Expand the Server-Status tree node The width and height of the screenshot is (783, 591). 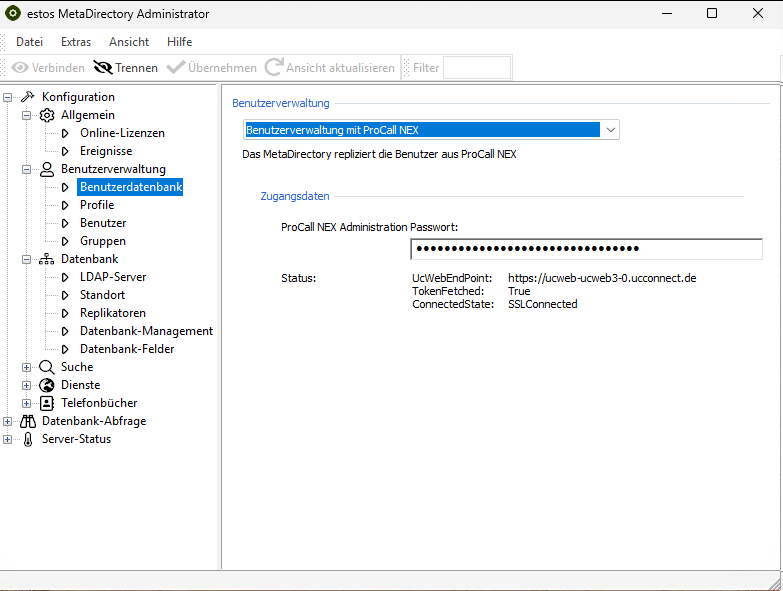tap(8, 439)
